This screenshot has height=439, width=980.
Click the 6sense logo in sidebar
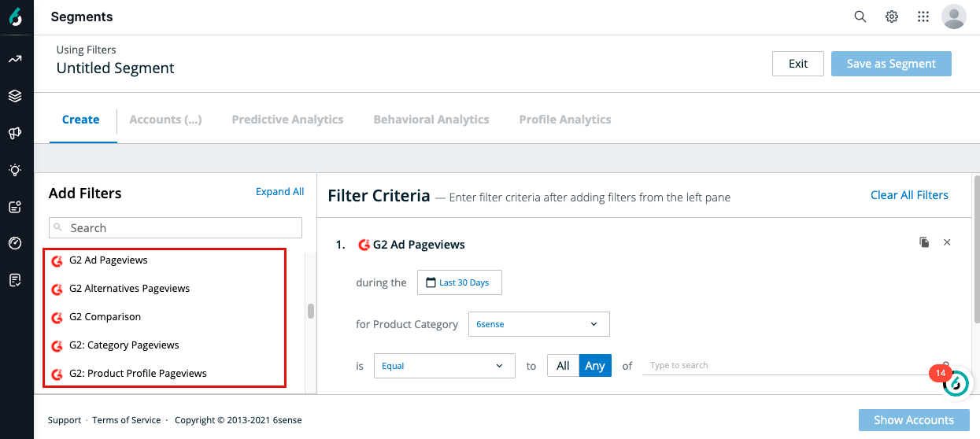(x=16, y=17)
